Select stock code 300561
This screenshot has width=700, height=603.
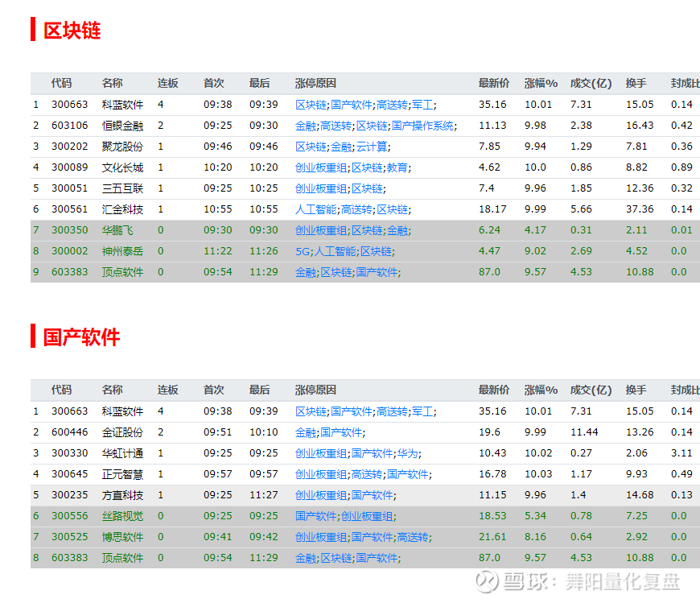70,209
